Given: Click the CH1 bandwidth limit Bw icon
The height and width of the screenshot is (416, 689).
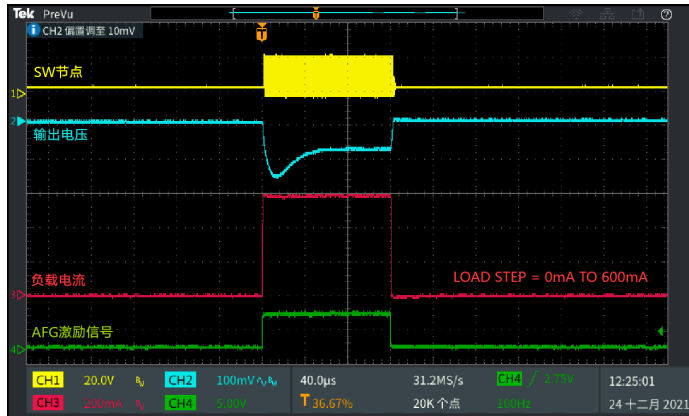Looking at the screenshot, I should coord(140,382).
